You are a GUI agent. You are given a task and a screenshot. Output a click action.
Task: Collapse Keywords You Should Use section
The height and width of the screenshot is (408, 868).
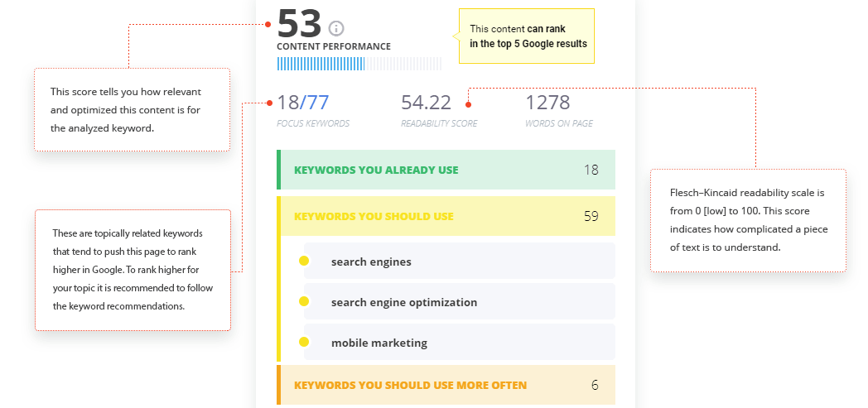tap(446, 216)
